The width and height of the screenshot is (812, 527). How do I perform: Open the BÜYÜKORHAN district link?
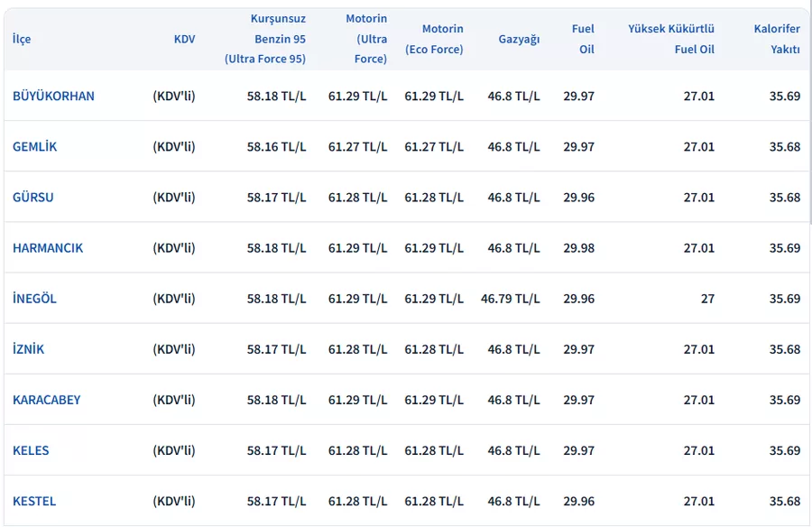click(x=53, y=96)
